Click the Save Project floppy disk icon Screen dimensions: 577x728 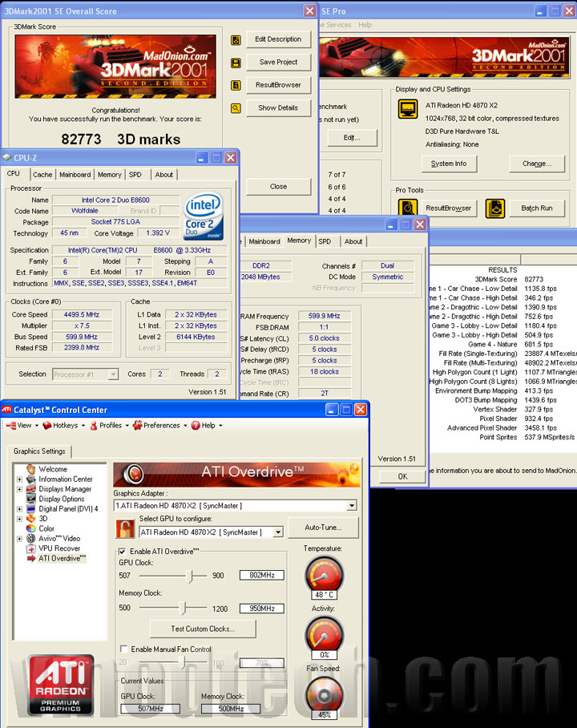click(x=236, y=63)
